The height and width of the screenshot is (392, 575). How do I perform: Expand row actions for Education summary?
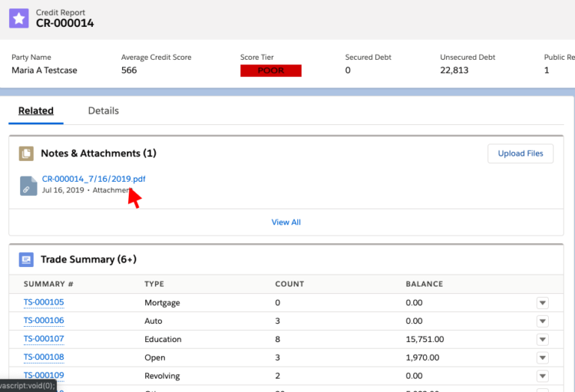(542, 340)
